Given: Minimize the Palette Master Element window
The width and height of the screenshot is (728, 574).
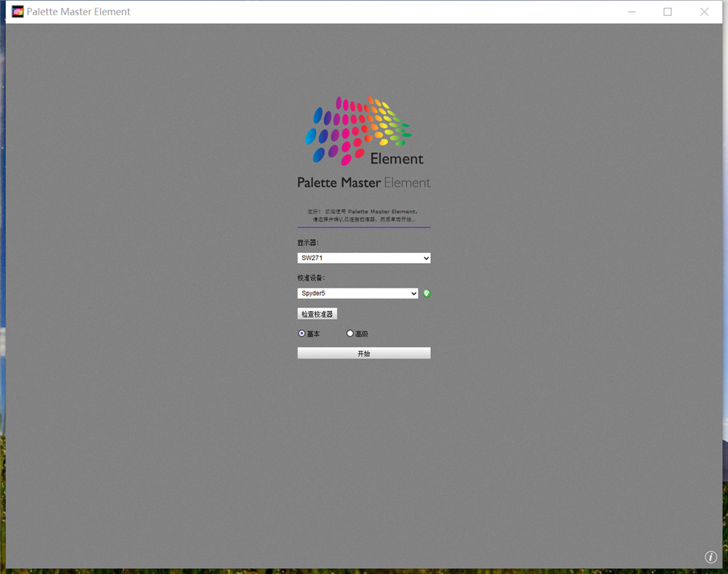Looking at the screenshot, I should click(x=632, y=12).
